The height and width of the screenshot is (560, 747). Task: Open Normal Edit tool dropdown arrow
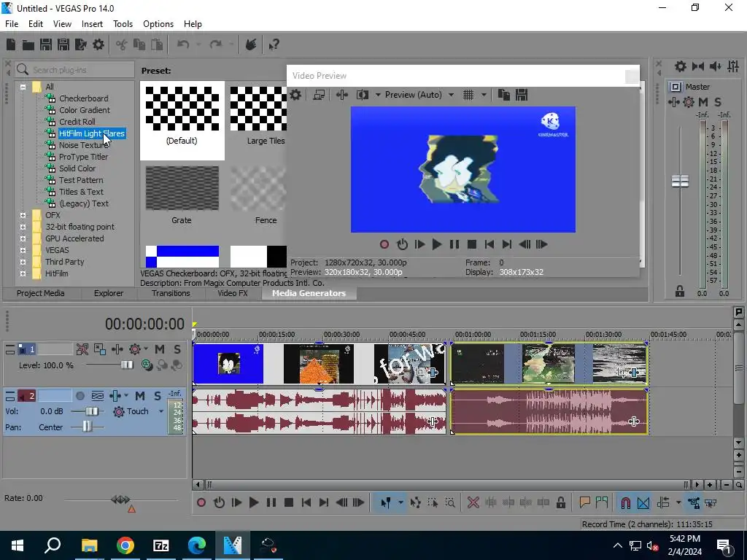(x=400, y=503)
